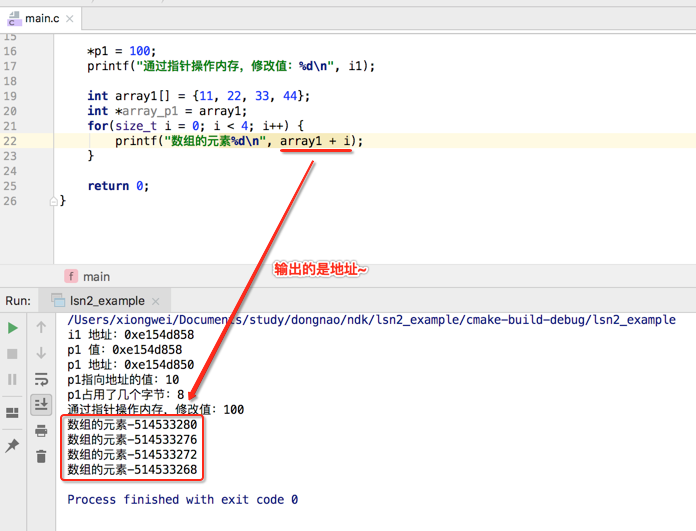Click the lsn2_example run configuration icon
The image size is (696, 531).
coord(58,301)
